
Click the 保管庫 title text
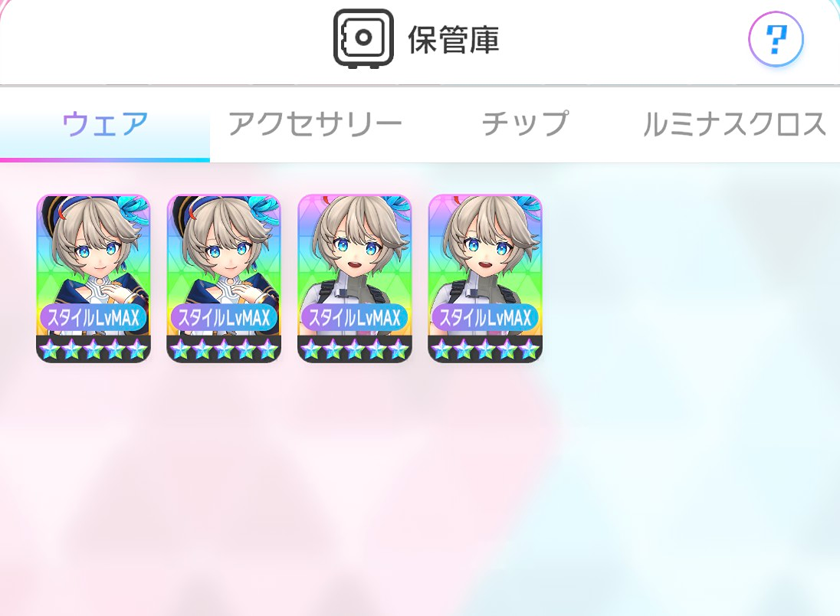[x=453, y=39]
